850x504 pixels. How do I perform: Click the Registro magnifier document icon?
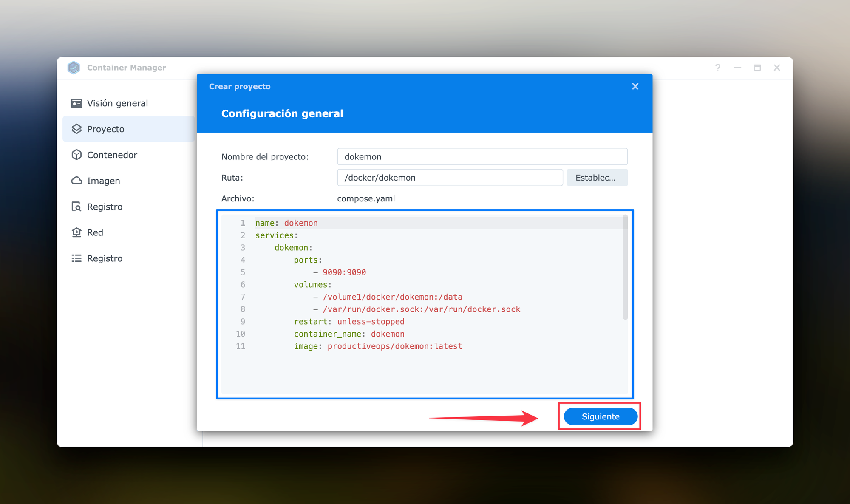76,207
